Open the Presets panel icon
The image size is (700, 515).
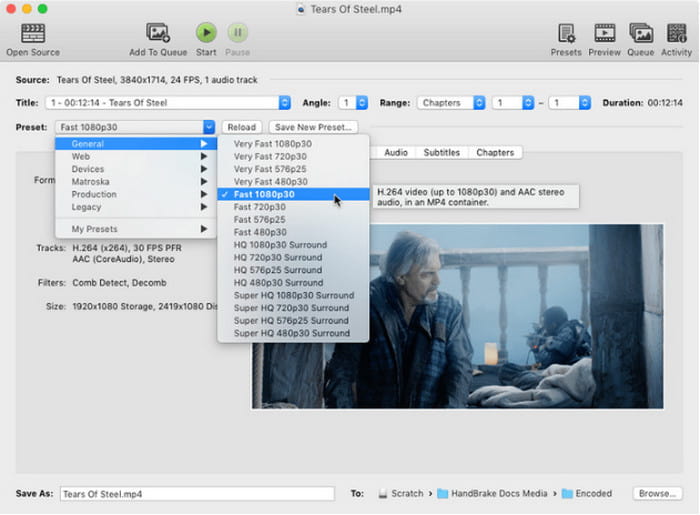(567, 33)
